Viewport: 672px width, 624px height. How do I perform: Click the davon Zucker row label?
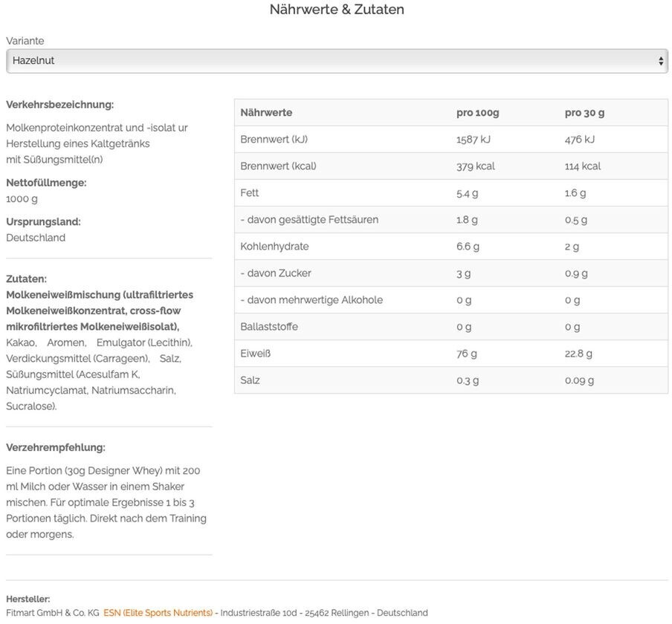pyautogui.click(x=276, y=273)
